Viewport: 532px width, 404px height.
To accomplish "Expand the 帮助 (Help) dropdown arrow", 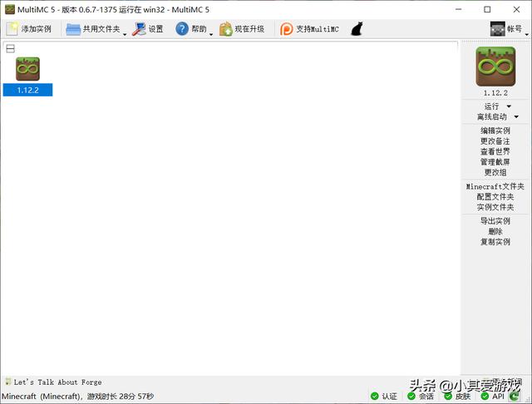I will pyautogui.click(x=211, y=33).
